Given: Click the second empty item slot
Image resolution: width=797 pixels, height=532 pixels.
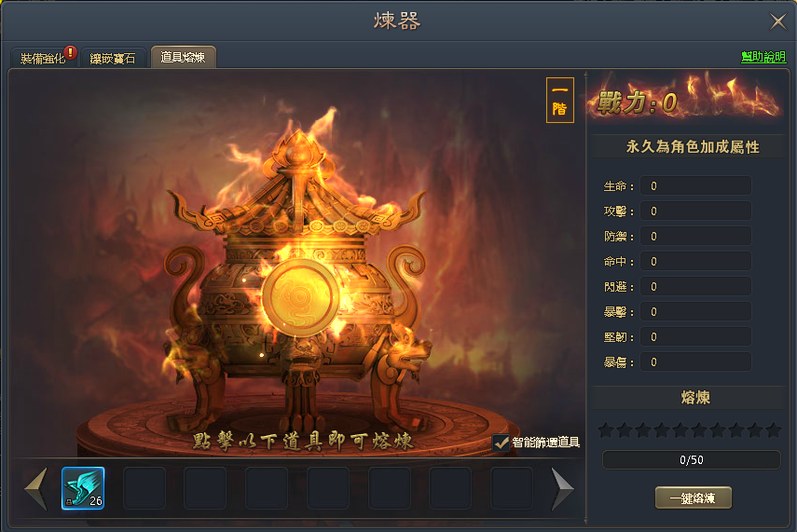Looking at the screenshot, I should [205, 488].
